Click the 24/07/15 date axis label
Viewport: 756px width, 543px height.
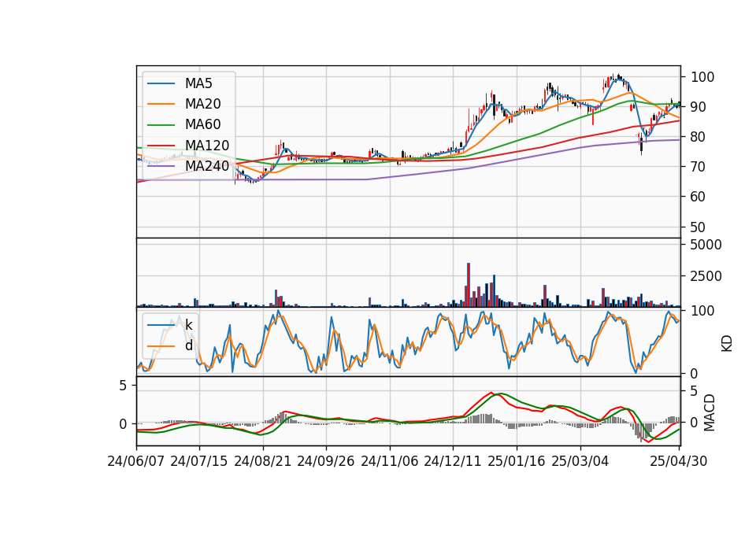(198, 461)
